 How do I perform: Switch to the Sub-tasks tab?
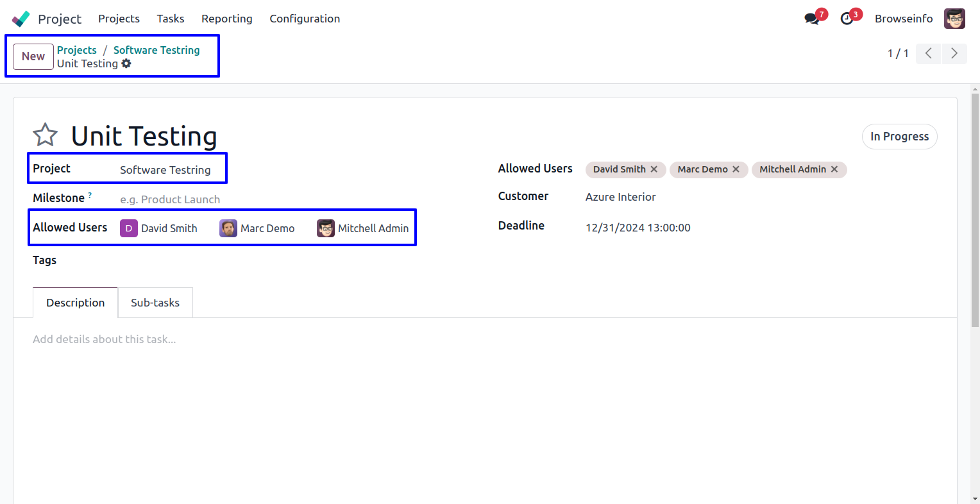(155, 303)
